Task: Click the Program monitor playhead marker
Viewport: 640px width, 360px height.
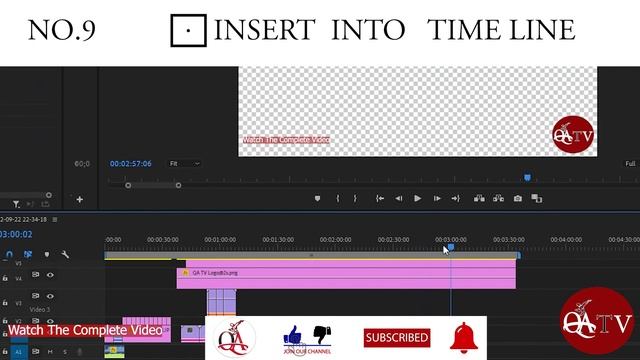Action: (527, 178)
